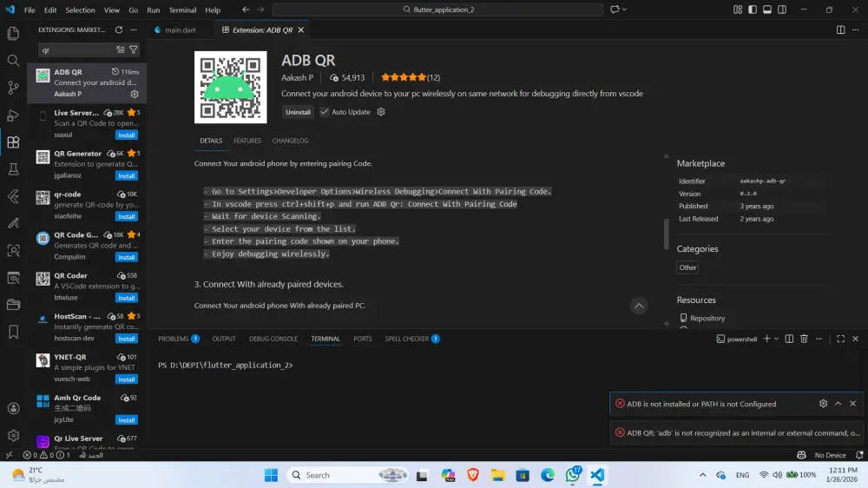868x488 pixels.
Task: Select the Other category tag
Action: pyautogui.click(x=687, y=267)
